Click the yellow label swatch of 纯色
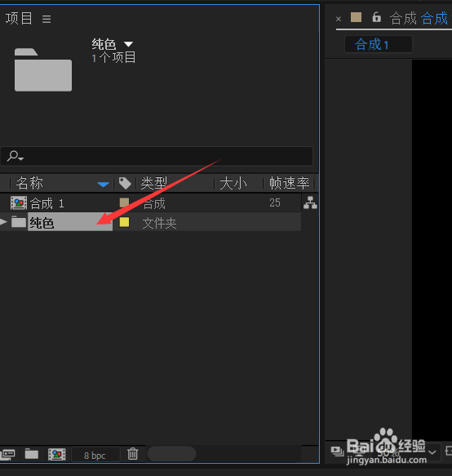Viewport: 452px width, 476px height. tap(124, 222)
